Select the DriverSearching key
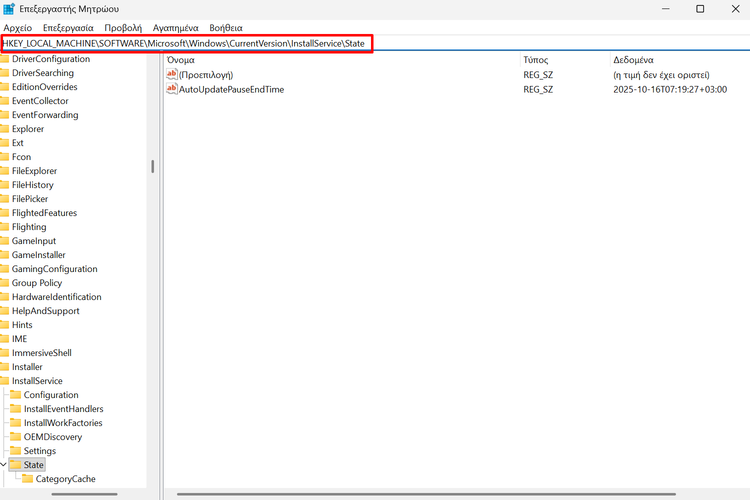Image resolution: width=750 pixels, height=500 pixels. click(43, 73)
